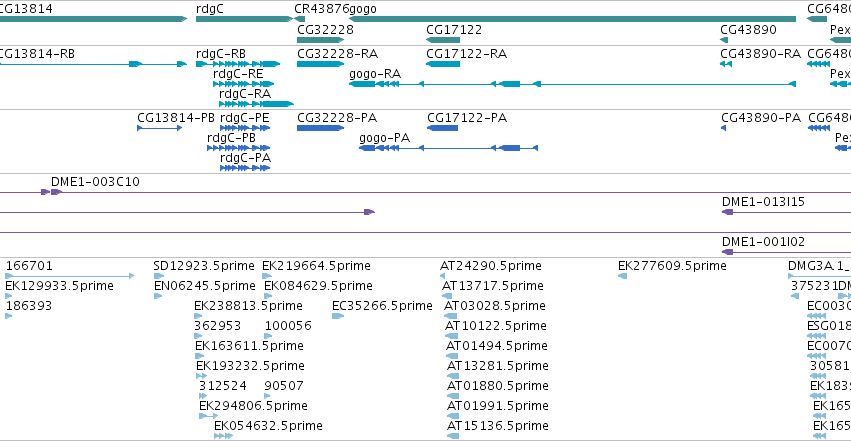Open EST AT01494.5prime
This screenshot has width=851, height=441.
(x=497, y=346)
